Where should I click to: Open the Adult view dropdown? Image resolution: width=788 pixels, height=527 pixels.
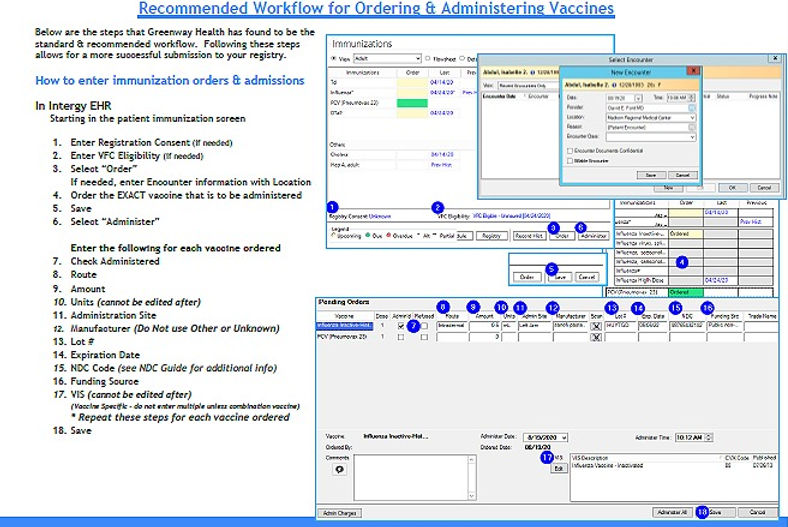(x=387, y=59)
